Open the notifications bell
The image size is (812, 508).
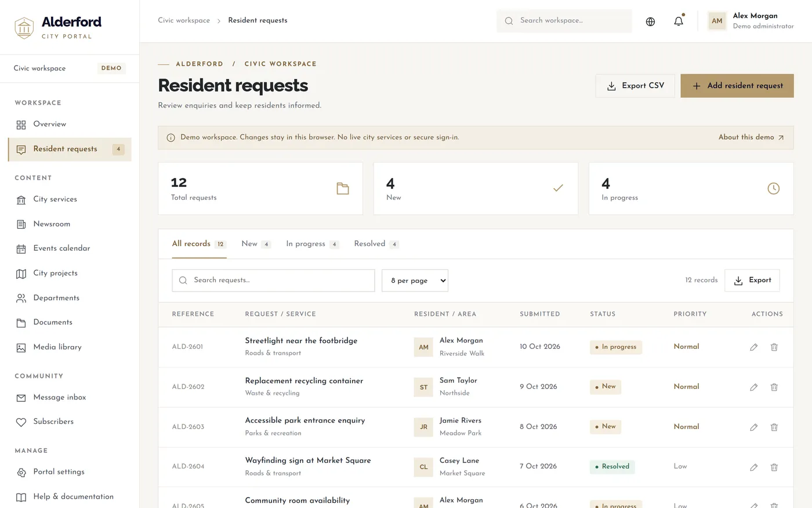678,21
